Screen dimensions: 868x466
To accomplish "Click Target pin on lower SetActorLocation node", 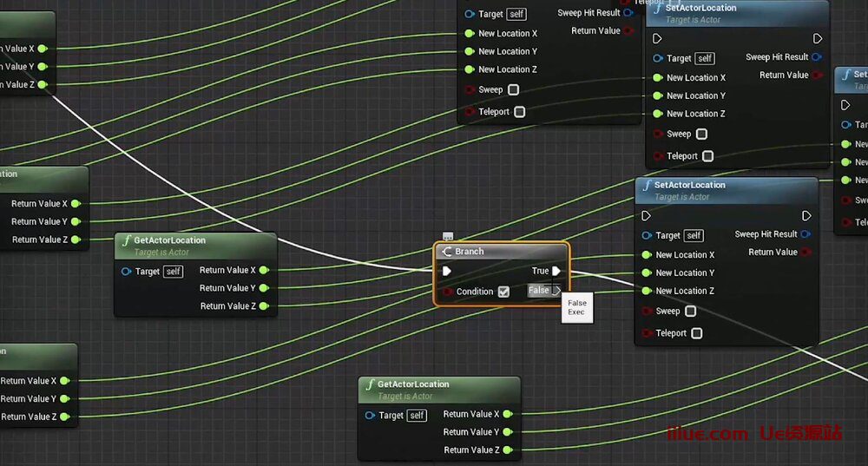I will 647,235.
